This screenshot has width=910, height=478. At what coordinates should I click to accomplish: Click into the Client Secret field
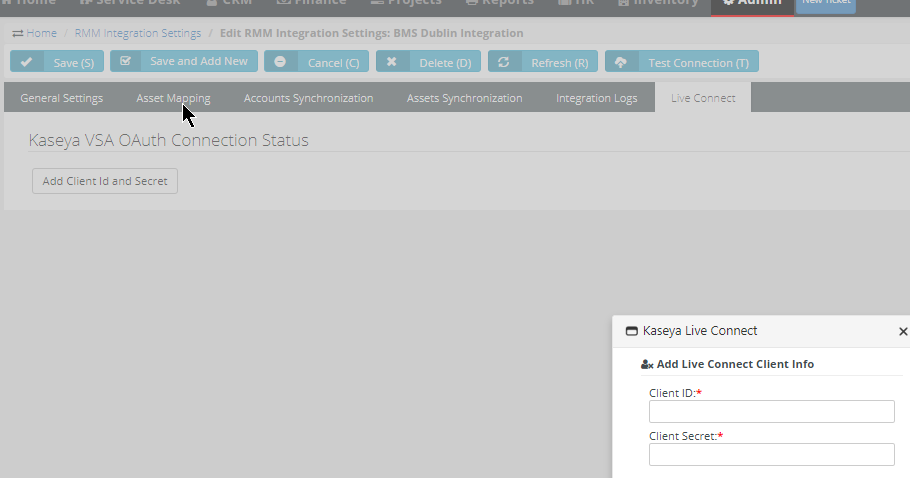(x=771, y=455)
